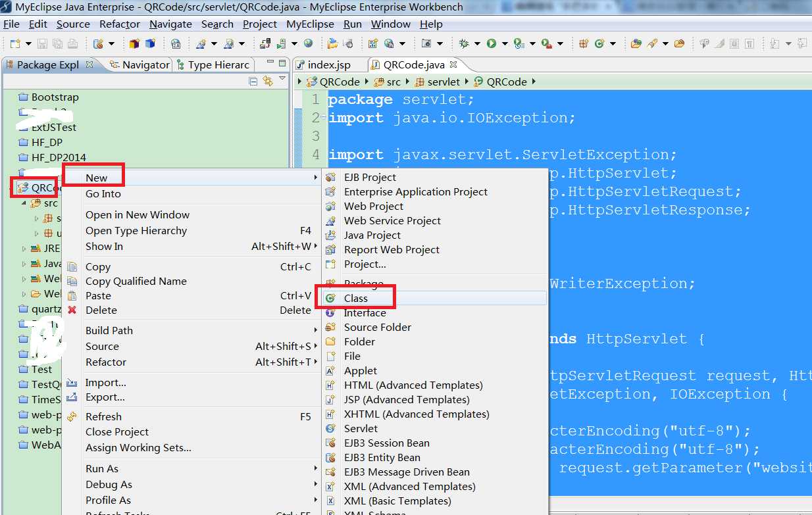Choose Java Project in the New submenu
Viewport: 812px width, 515px height.
tap(435, 235)
